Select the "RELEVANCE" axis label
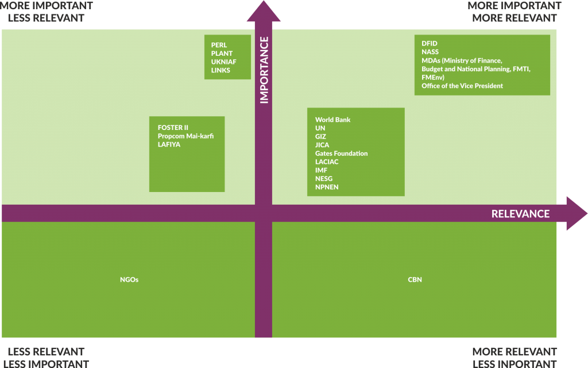This screenshot has height=368, width=588. [x=520, y=214]
